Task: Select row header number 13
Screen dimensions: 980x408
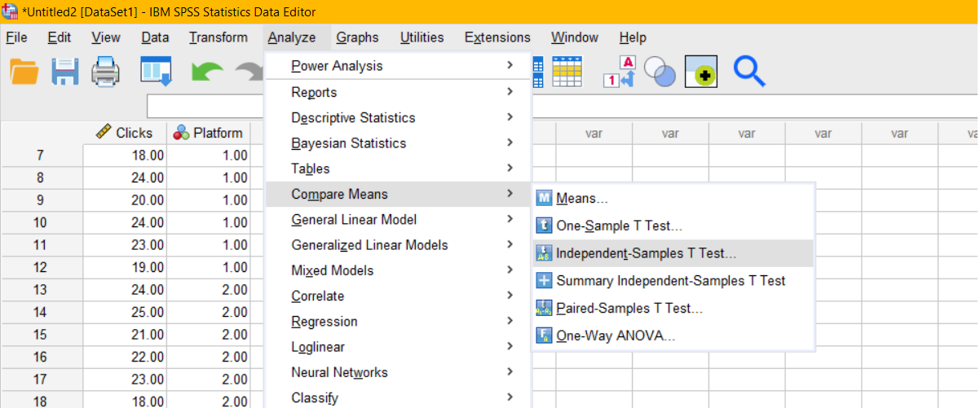Action: (x=41, y=290)
